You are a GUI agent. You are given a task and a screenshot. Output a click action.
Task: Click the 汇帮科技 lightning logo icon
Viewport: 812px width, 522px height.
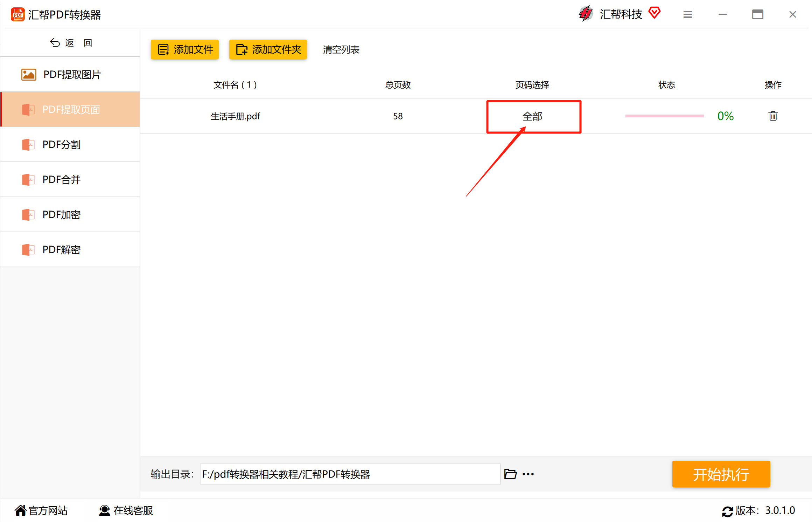point(586,14)
